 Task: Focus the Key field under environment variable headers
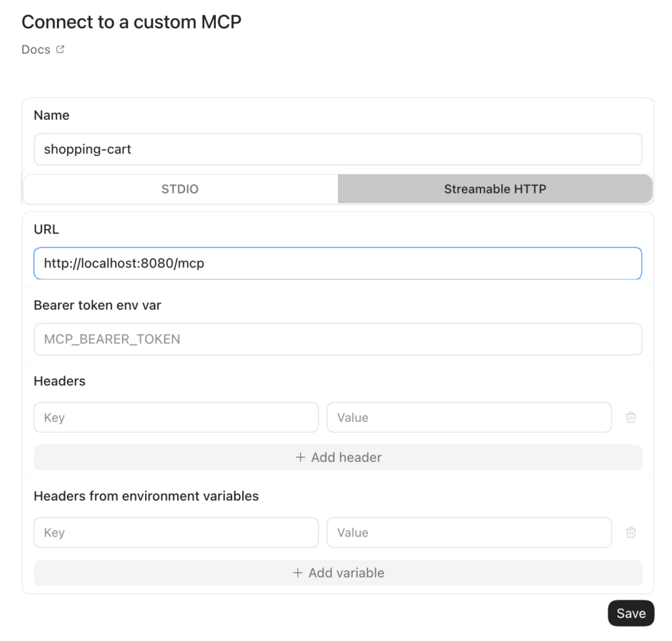coord(176,533)
